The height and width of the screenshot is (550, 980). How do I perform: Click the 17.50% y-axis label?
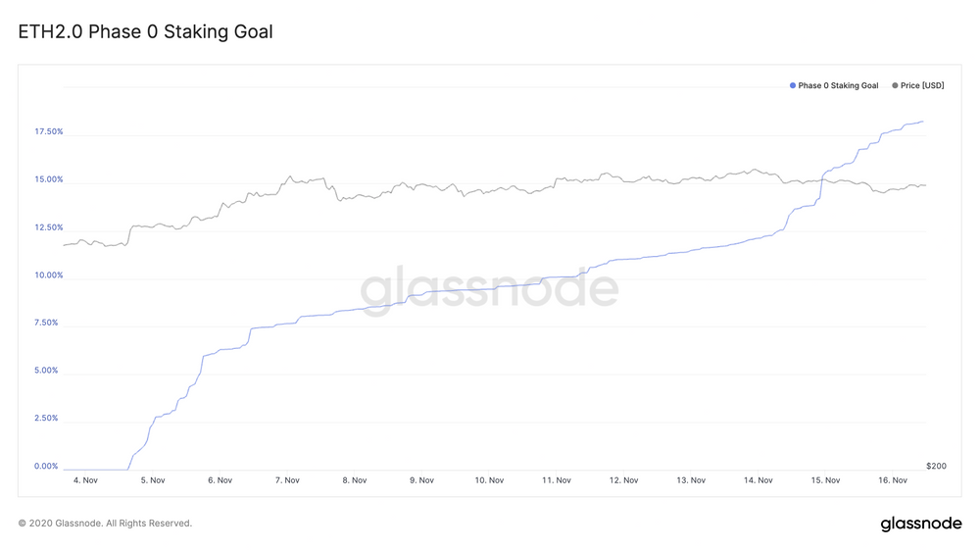[49, 132]
